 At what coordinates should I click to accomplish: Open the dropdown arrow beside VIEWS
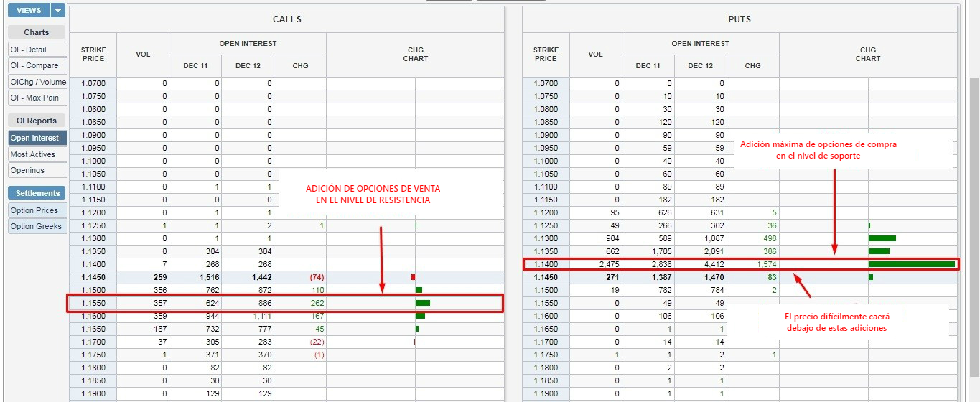tap(58, 10)
